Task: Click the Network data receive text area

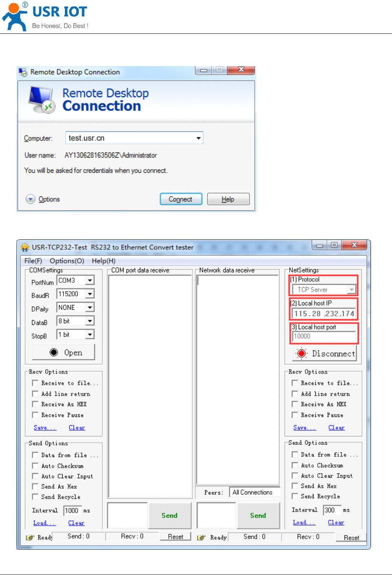Action: 238,379
